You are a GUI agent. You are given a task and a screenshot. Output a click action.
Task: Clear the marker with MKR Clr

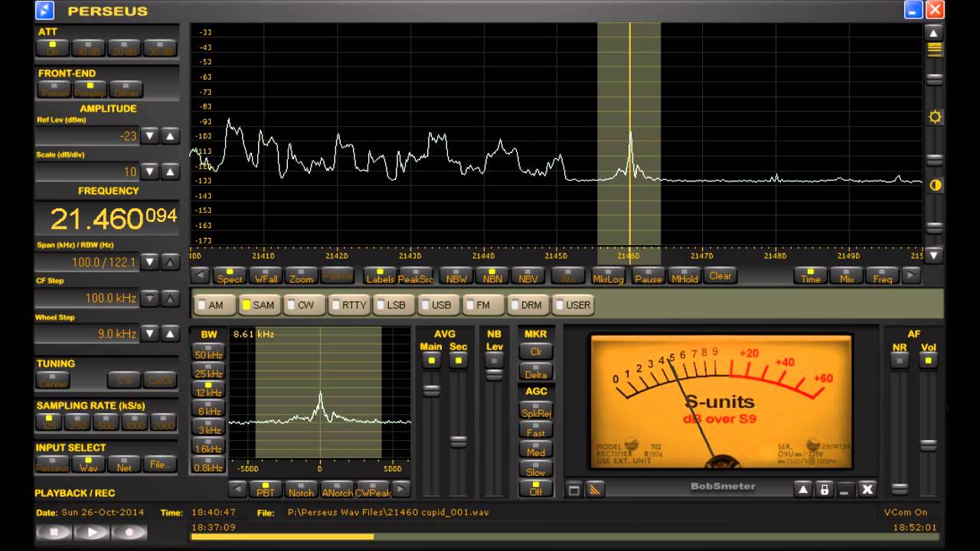536,352
